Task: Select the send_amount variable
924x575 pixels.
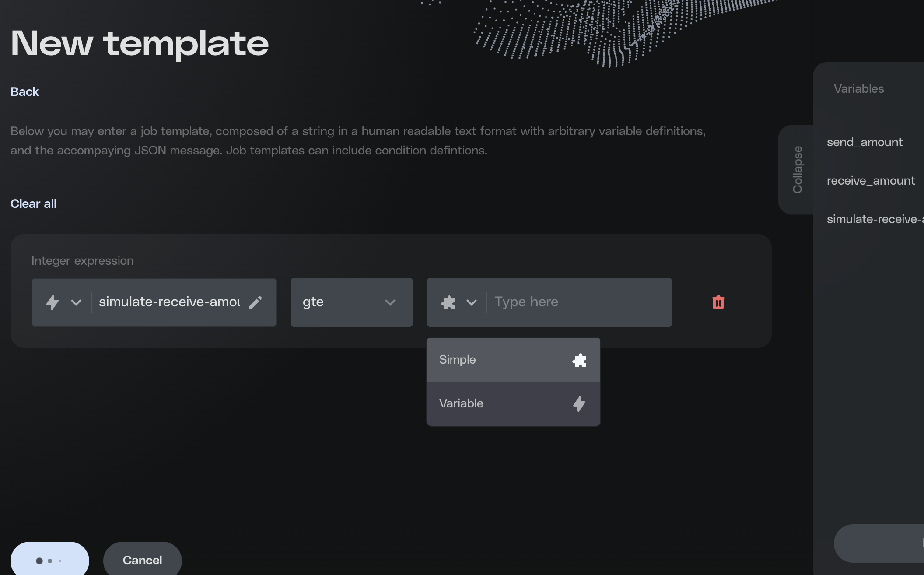Action: [864, 142]
